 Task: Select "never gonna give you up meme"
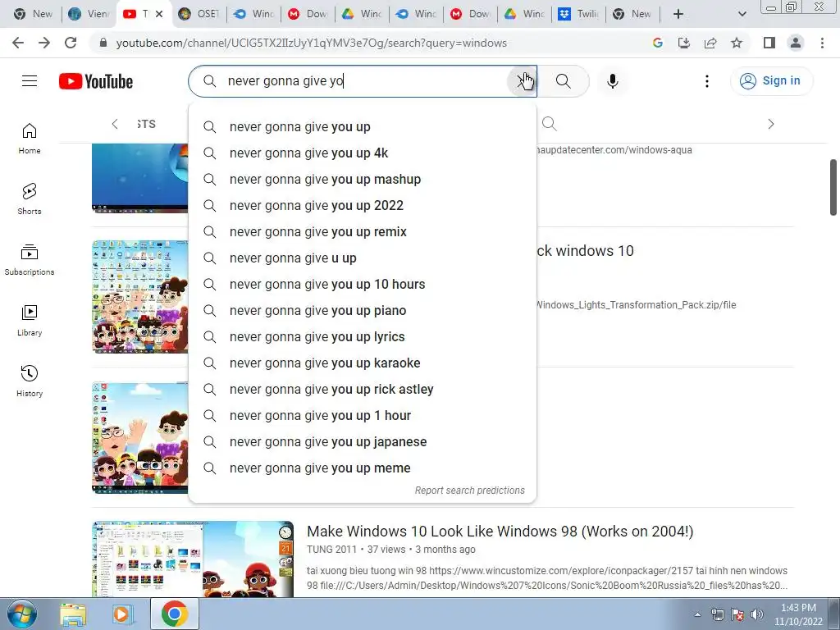click(x=363, y=468)
